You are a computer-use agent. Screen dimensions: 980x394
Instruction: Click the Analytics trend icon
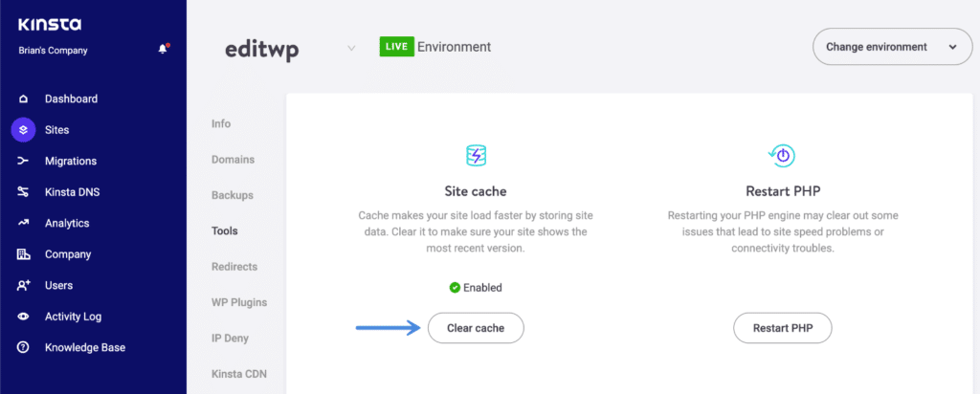click(x=23, y=223)
